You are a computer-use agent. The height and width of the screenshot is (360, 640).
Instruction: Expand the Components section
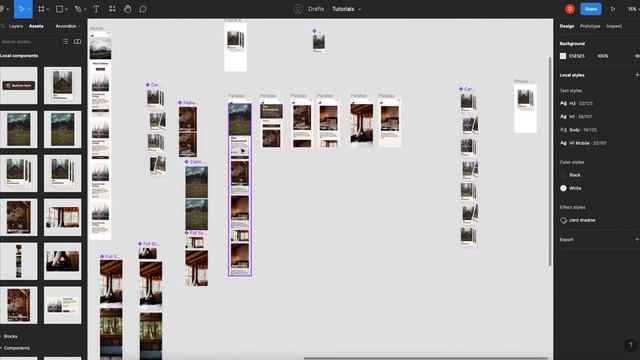pyautogui.click(x=16, y=348)
